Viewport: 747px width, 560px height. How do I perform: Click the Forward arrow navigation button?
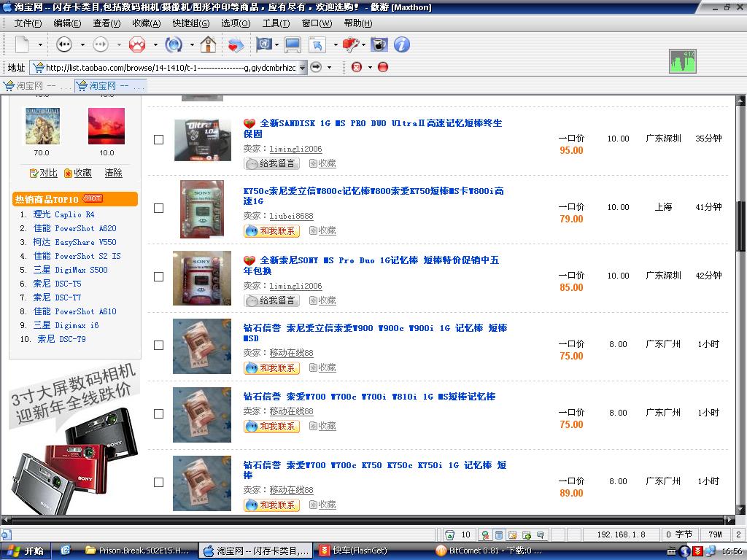[x=101, y=44]
